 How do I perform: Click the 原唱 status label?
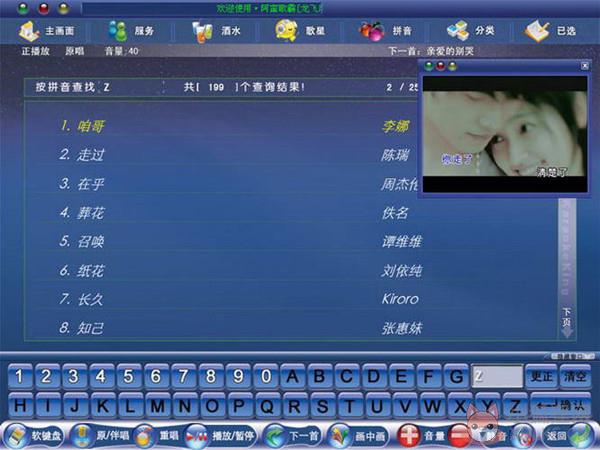(x=75, y=51)
